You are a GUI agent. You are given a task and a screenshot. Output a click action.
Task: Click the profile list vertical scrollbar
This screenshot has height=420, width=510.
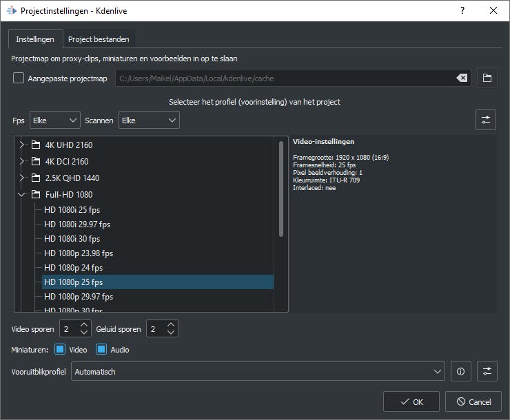281,189
